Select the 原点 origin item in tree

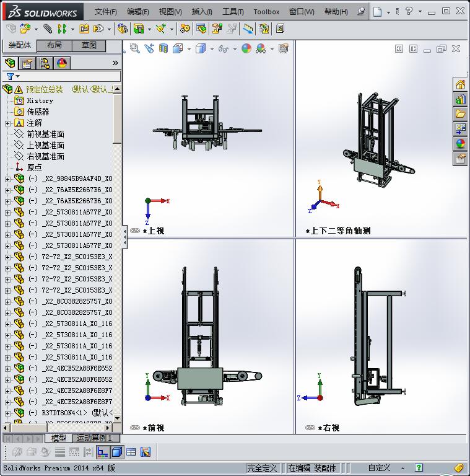[34, 167]
